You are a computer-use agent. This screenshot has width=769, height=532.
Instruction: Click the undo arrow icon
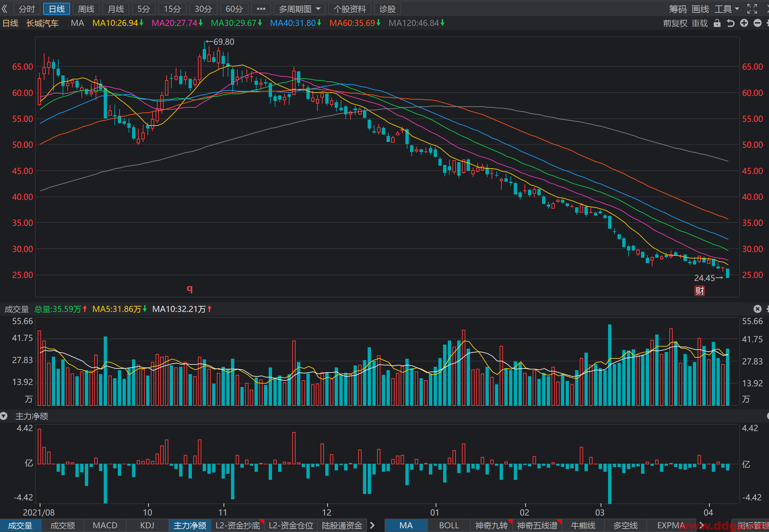coord(731,23)
